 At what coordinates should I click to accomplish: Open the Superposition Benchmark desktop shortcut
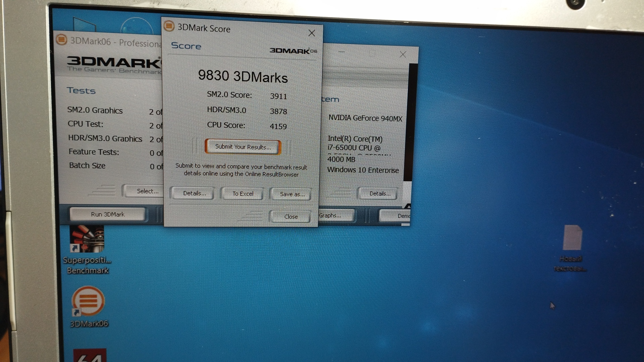(x=87, y=239)
